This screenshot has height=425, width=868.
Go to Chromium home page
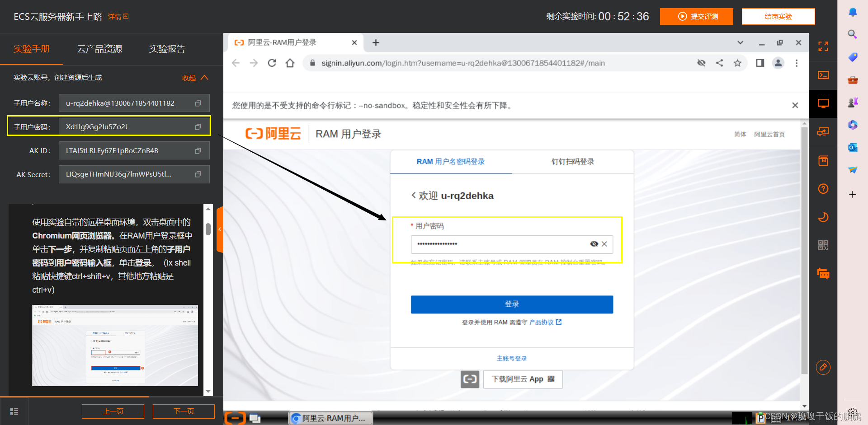tap(290, 63)
